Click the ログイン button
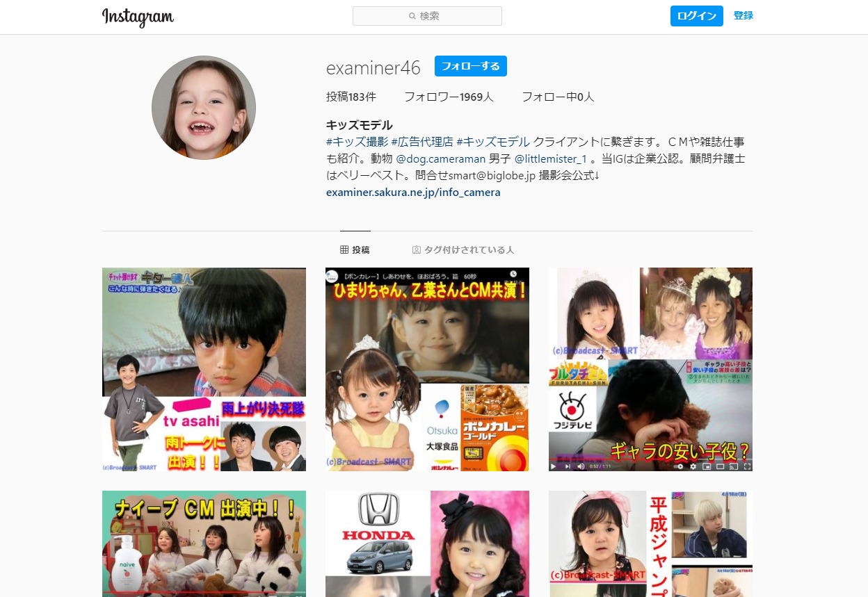The width and height of the screenshot is (868, 597). 696,16
